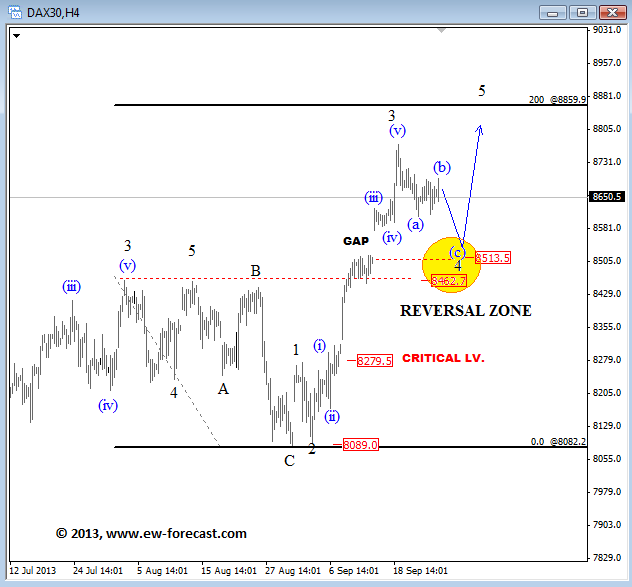Click the 'CRITICAL LV.' red text
Image resolution: width=632 pixels, height=587 pixels.
click(x=443, y=358)
